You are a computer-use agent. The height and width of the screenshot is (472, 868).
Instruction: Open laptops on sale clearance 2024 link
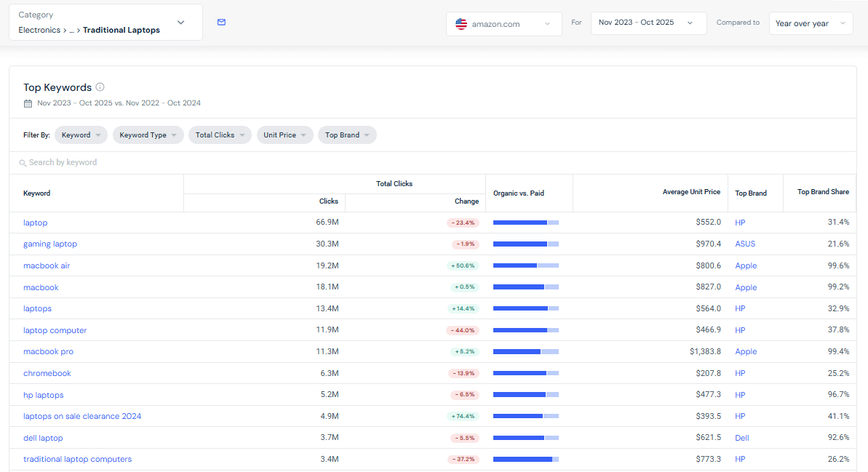click(x=82, y=416)
